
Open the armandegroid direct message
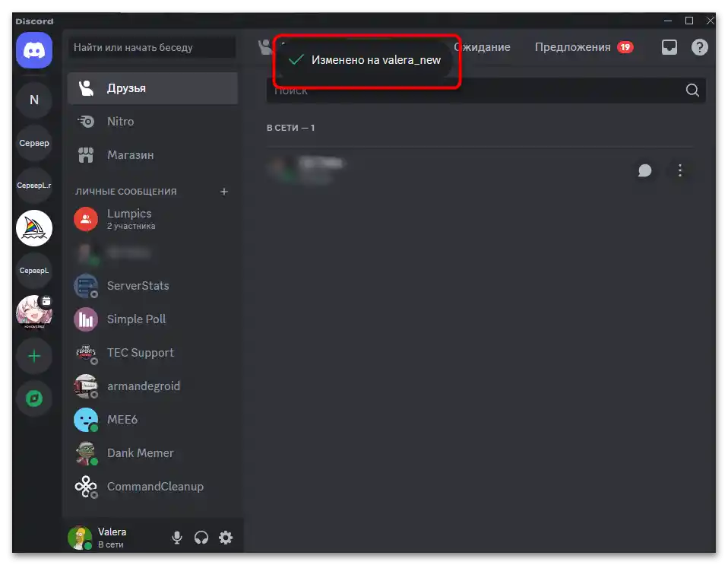pos(152,386)
